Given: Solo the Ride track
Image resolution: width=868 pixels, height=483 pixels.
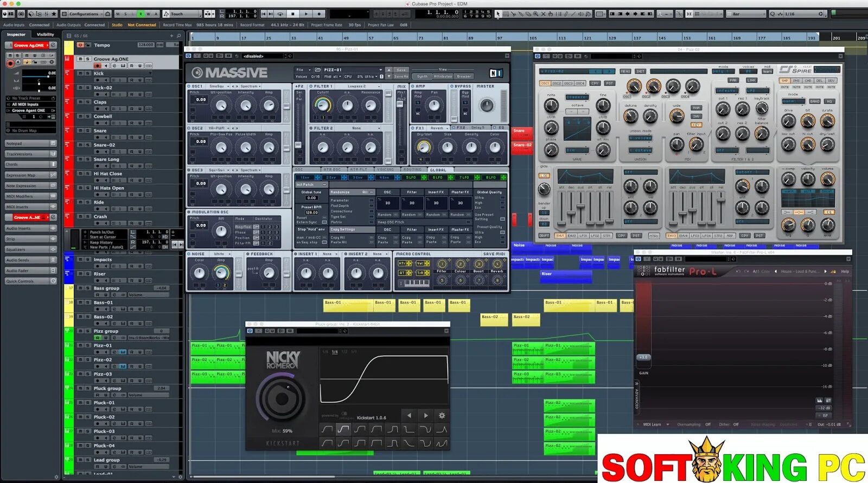Looking at the screenshot, I should 87,202.
